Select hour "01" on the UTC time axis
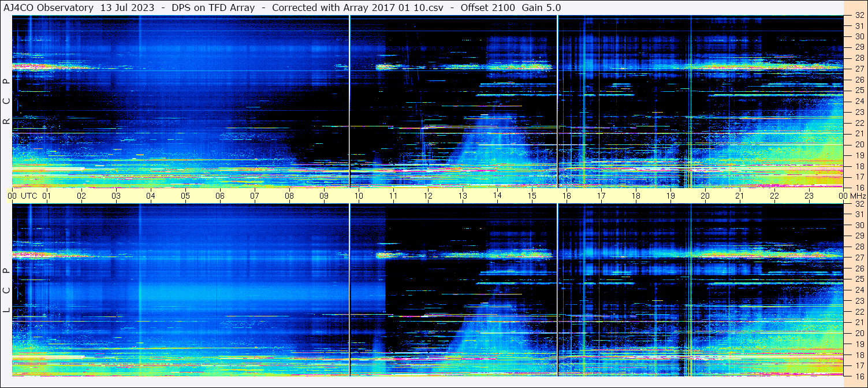Screen dimensions: 868x388 pos(47,196)
